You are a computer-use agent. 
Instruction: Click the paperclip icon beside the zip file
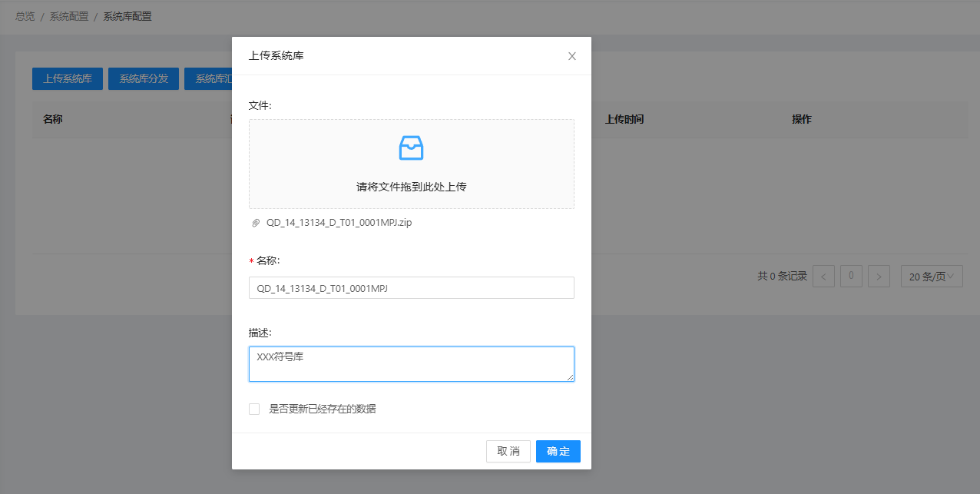click(x=256, y=223)
